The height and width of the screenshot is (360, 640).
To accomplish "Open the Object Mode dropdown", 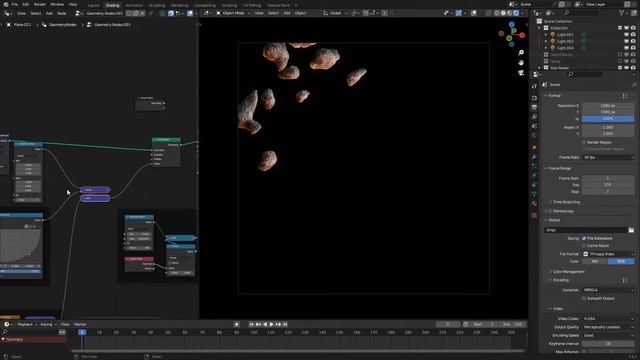I will (233, 13).
